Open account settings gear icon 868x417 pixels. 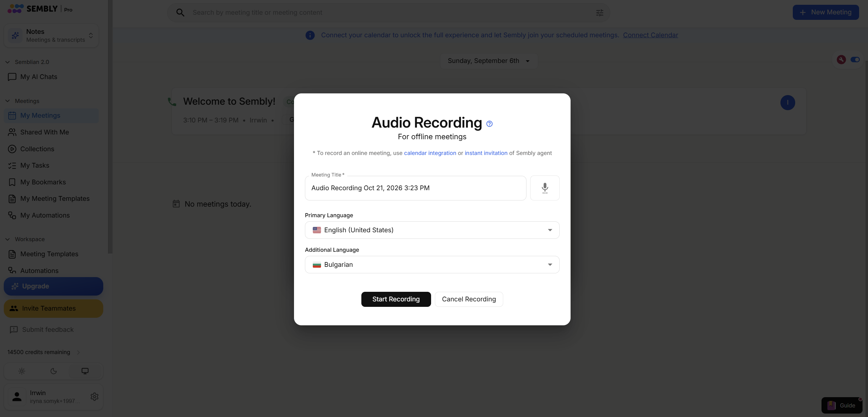tap(94, 396)
